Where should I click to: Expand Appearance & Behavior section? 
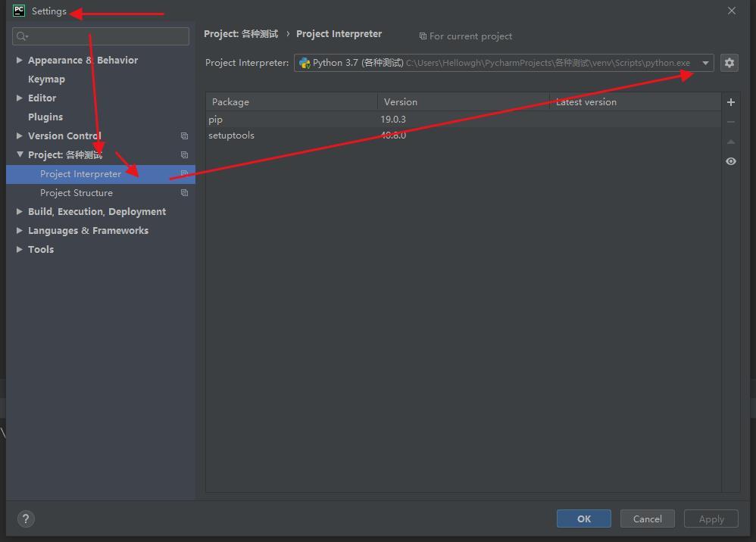click(19, 61)
